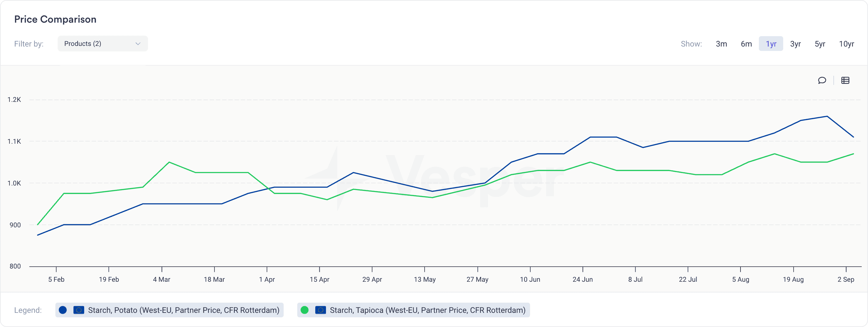Click the 29 Apr x-axis label

372,280
